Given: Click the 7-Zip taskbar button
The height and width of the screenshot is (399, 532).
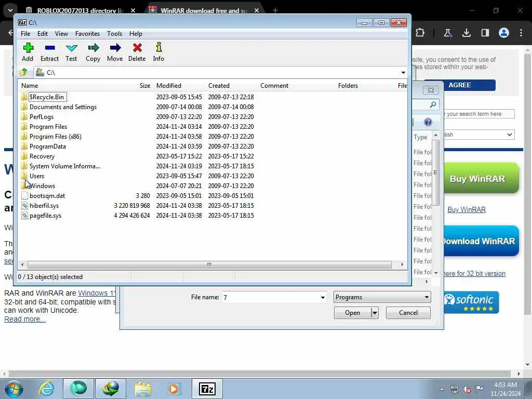Looking at the screenshot, I should (207, 389).
